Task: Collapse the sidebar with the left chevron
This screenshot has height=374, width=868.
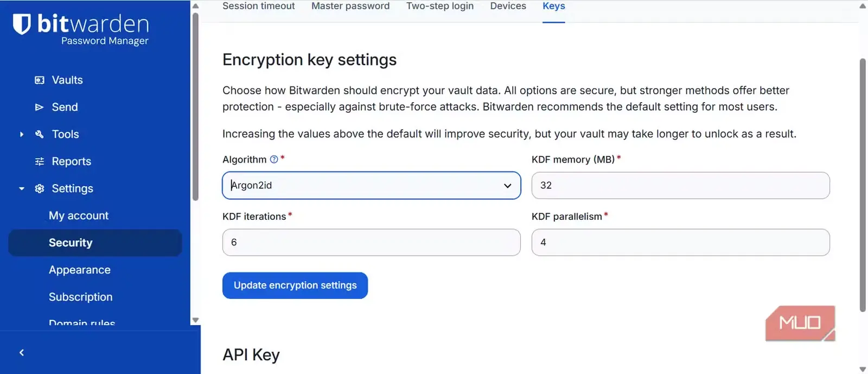Action: pyautogui.click(x=22, y=353)
